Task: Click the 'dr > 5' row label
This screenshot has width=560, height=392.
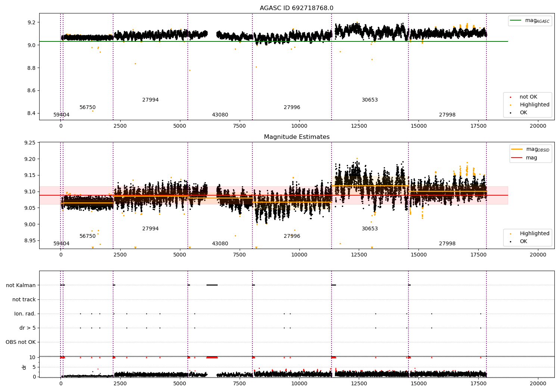Action: click(x=28, y=328)
